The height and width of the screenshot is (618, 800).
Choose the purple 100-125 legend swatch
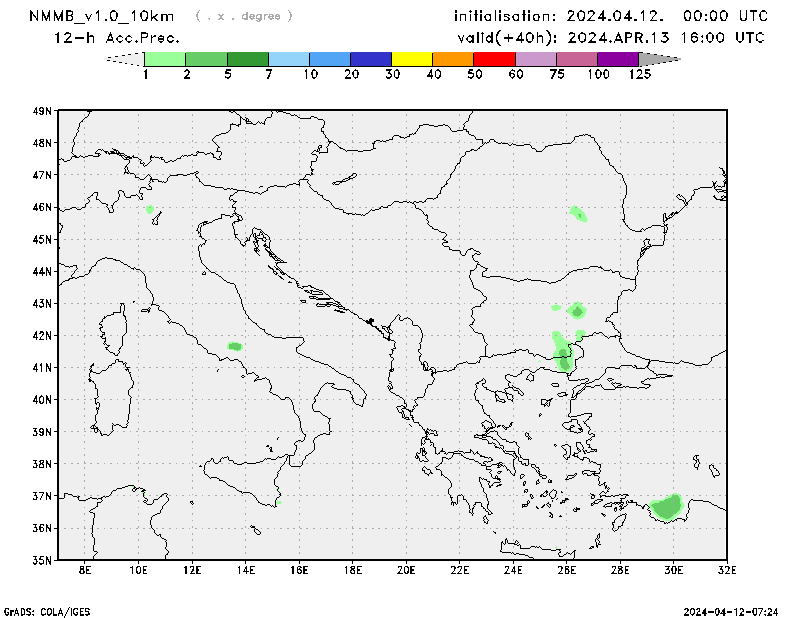point(617,59)
